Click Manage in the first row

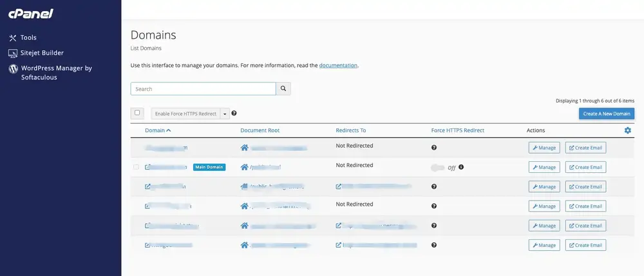(x=544, y=148)
